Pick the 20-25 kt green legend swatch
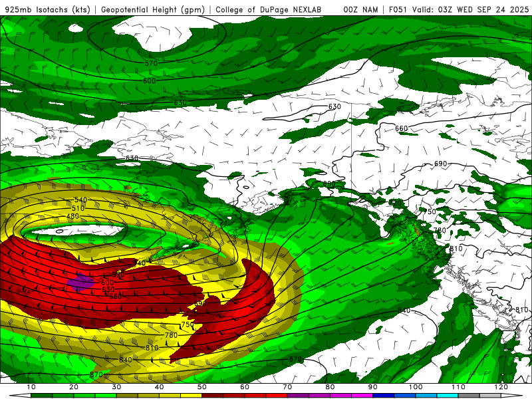 (84, 396)
